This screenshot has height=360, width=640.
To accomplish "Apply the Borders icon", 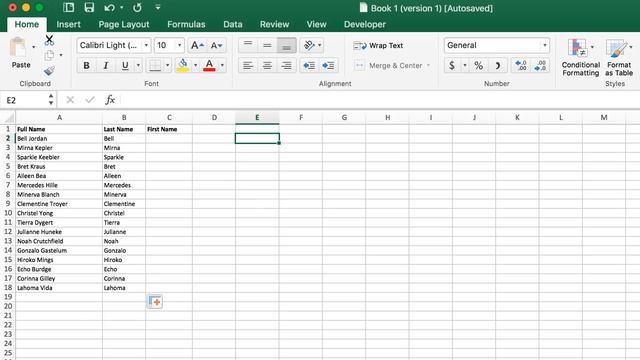I will tap(155, 65).
